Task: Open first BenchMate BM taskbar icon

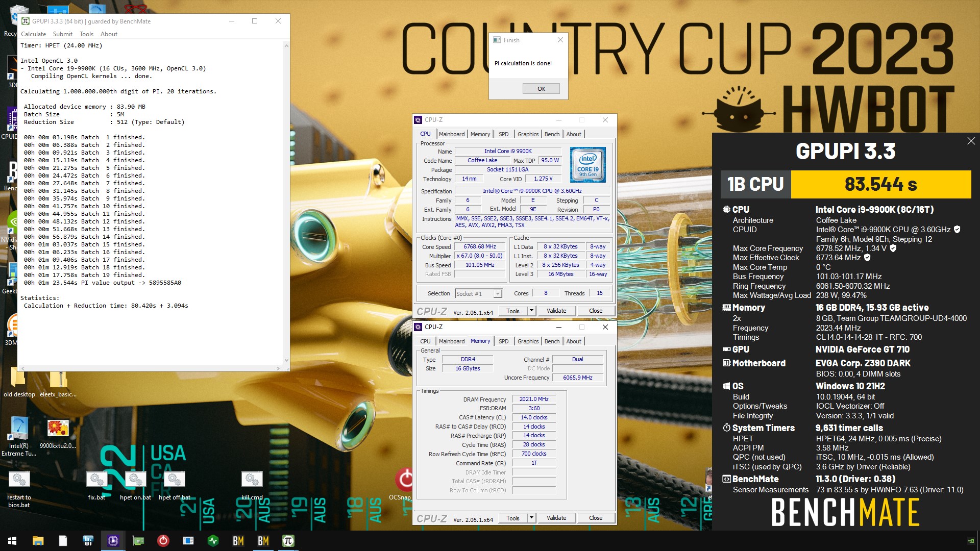Action: pyautogui.click(x=238, y=541)
